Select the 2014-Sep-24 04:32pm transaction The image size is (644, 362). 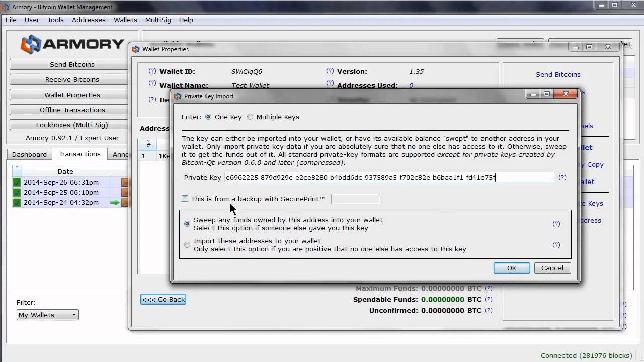pyautogui.click(x=70, y=202)
